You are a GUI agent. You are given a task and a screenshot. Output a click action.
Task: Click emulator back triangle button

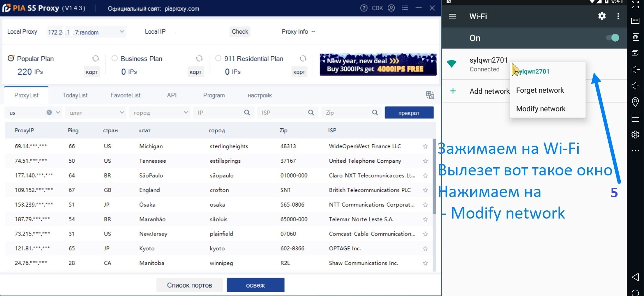tap(635, 277)
